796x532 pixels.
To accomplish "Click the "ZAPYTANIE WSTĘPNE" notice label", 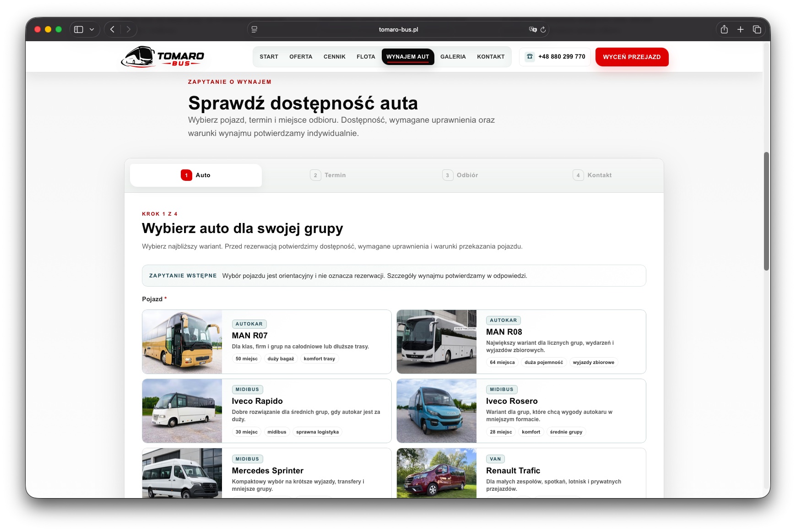I will tap(183, 276).
